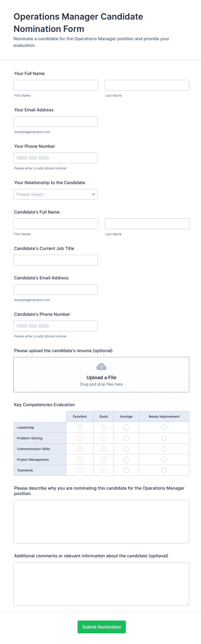Viewport: 201px width, 644px height.
Task: Click the Your Phone Number field
Action: (x=56, y=158)
